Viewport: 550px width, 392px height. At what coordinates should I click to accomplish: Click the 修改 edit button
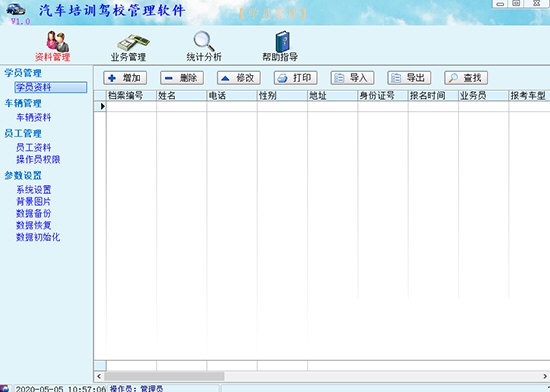[239, 78]
